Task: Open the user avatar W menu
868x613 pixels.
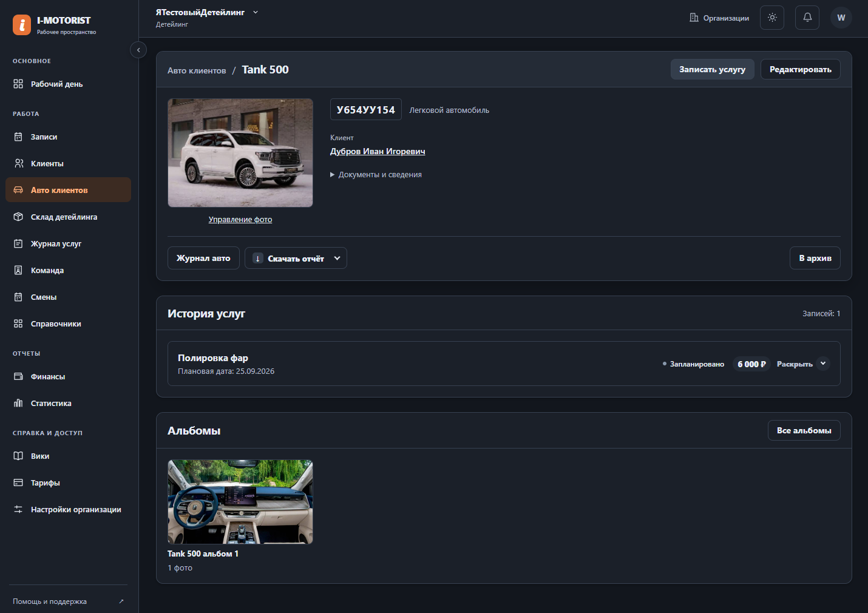Action: click(x=841, y=18)
